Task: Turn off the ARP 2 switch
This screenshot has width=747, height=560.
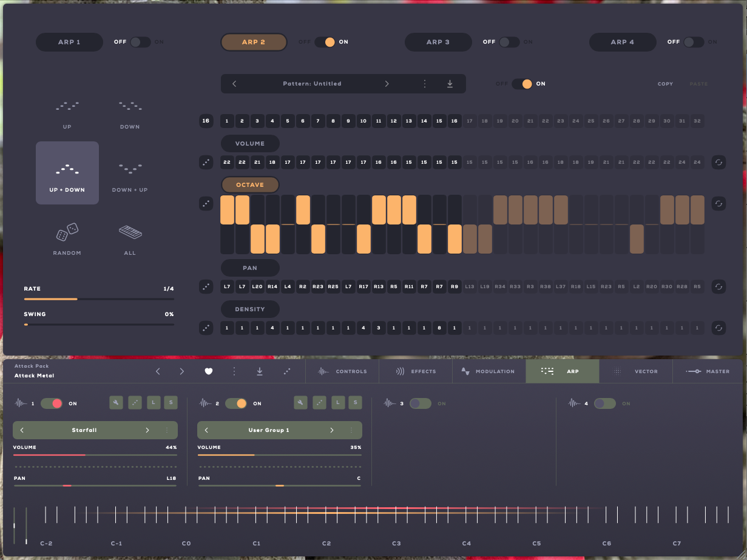Action: [325, 42]
